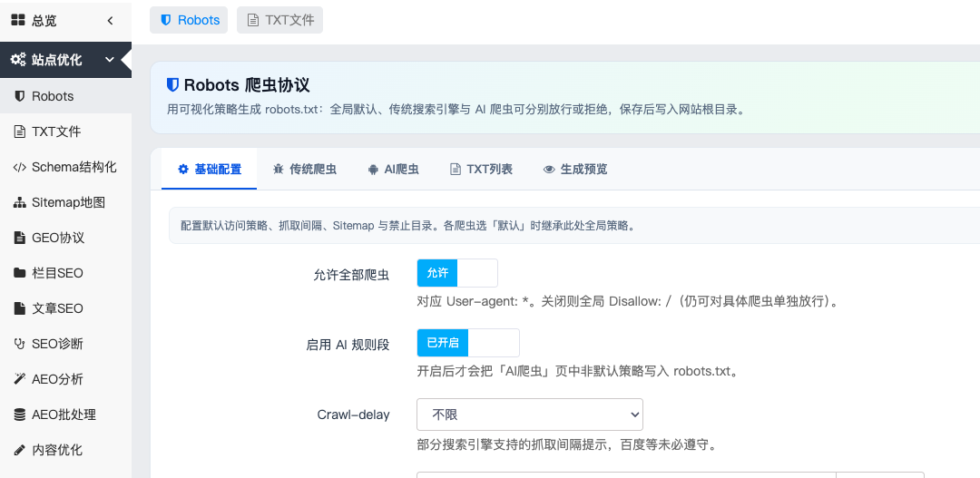Click the magic wand icon beside AEO分析
This screenshot has height=478, width=980.
(19, 379)
